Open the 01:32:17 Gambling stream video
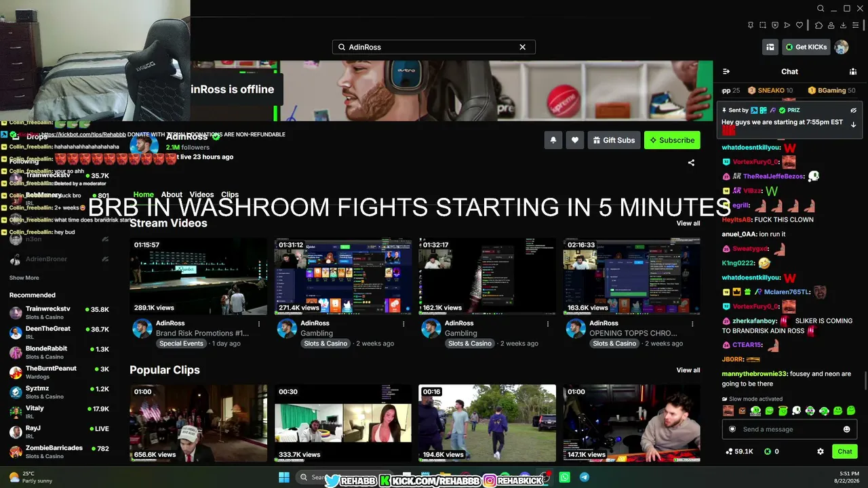Screen dimensions: 868x488 coord(488,277)
